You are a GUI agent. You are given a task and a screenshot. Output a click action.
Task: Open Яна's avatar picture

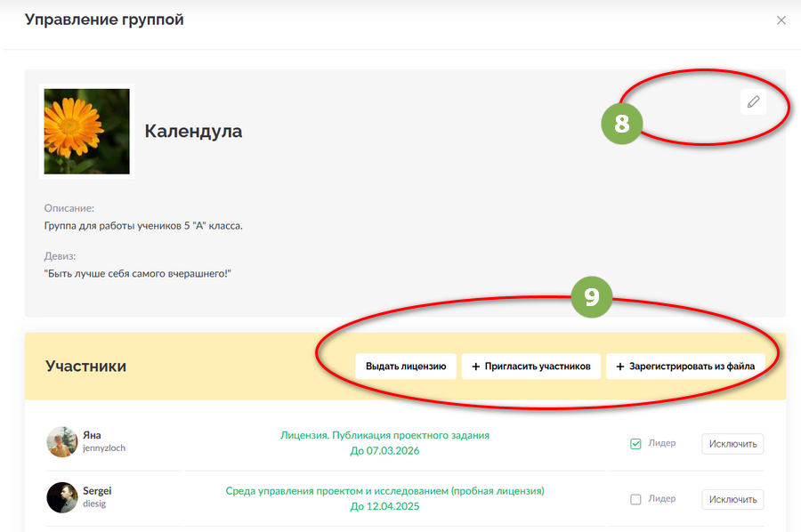point(61,441)
